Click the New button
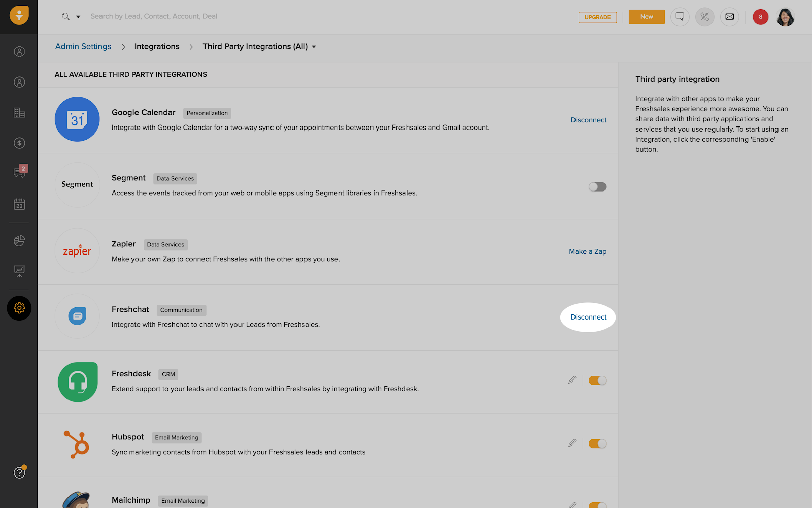The width and height of the screenshot is (812, 508). [647, 17]
